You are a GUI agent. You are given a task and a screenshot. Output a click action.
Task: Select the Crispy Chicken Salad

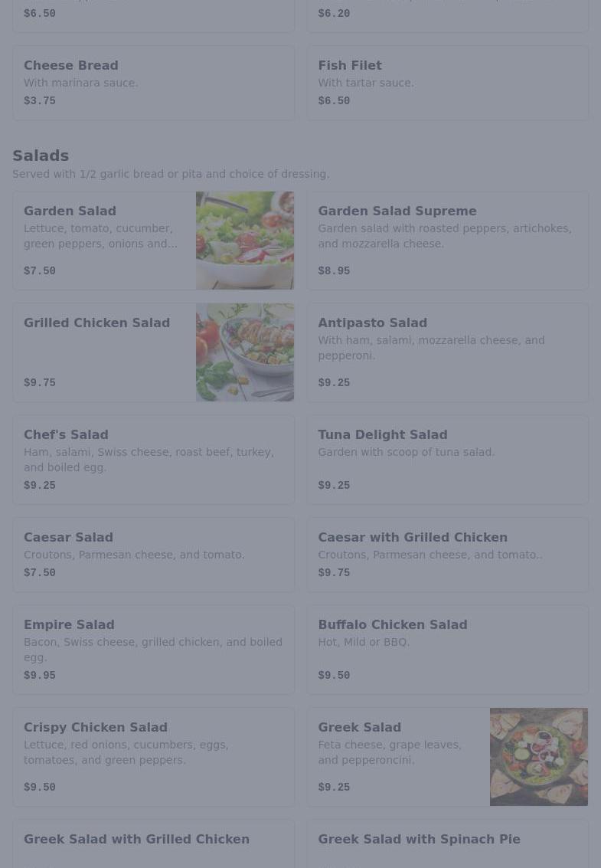[153, 757]
